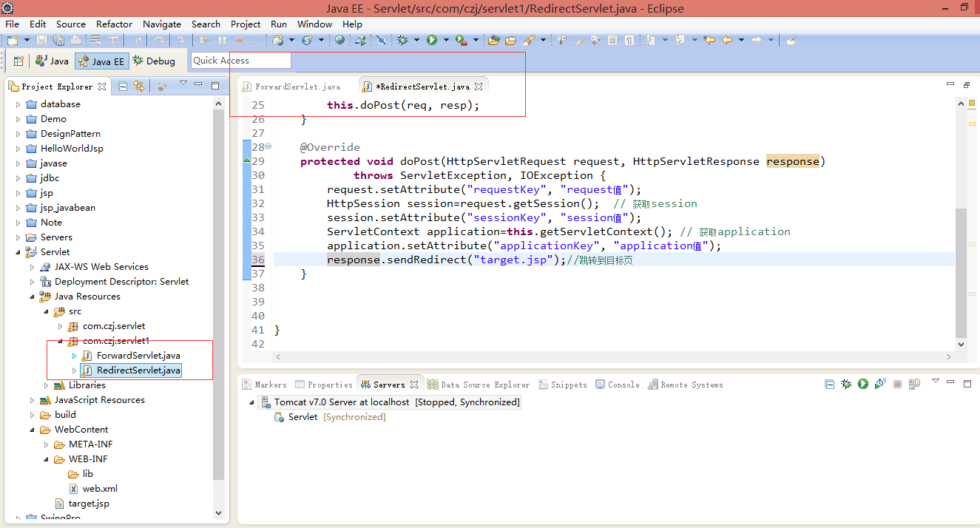Image resolution: width=980 pixels, height=528 pixels.
Task: Click the New file wizard toolbar icon
Action: click(x=13, y=40)
